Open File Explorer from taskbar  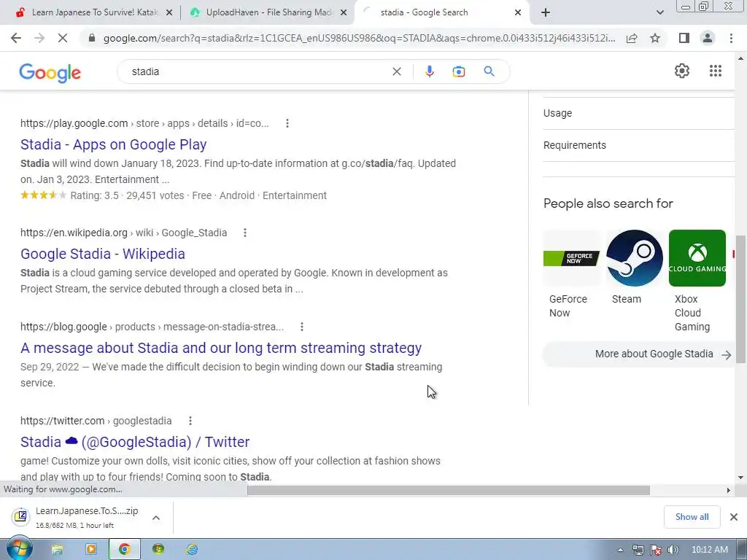coord(57,550)
